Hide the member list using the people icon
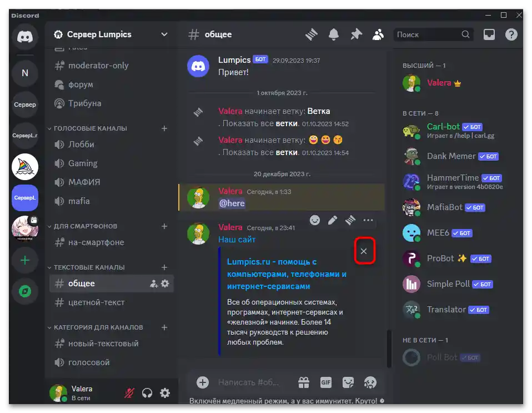532x413 pixels. pos(378,34)
